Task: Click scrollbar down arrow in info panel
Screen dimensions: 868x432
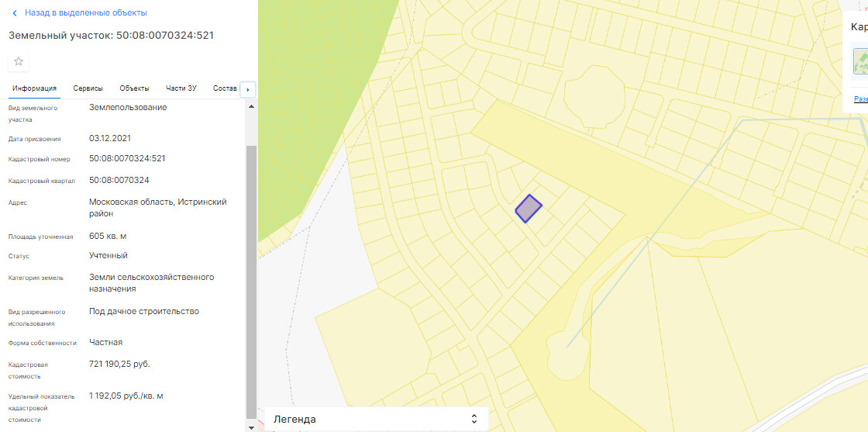Action: point(250,426)
